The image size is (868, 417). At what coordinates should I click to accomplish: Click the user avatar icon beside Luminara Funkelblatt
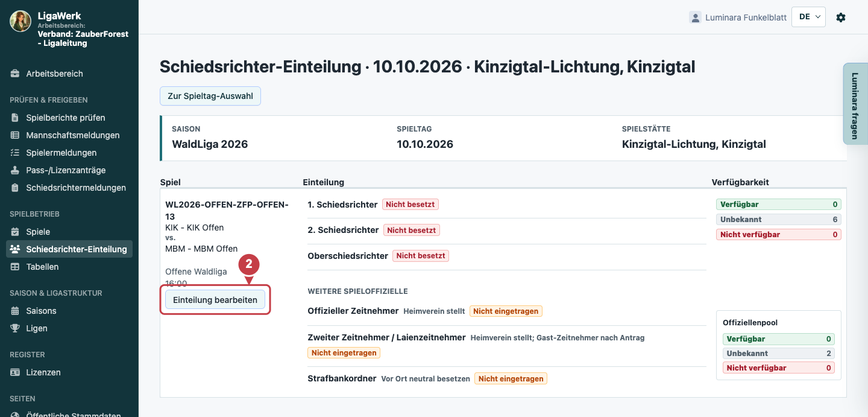click(x=696, y=18)
